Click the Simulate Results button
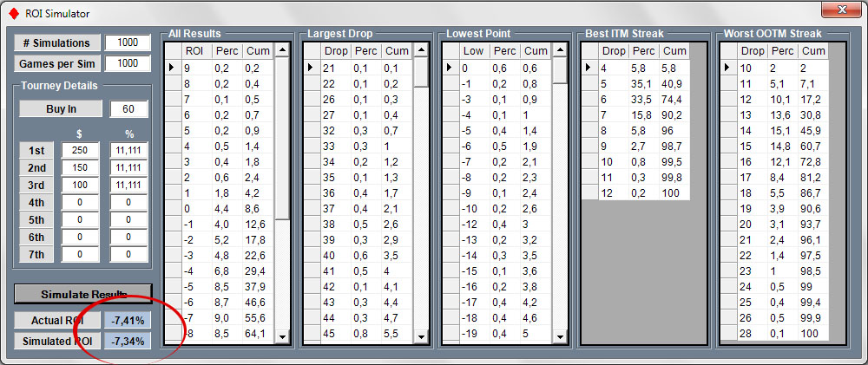This screenshot has width=868, height=365. pyautogui.click(x=83, y=294)
